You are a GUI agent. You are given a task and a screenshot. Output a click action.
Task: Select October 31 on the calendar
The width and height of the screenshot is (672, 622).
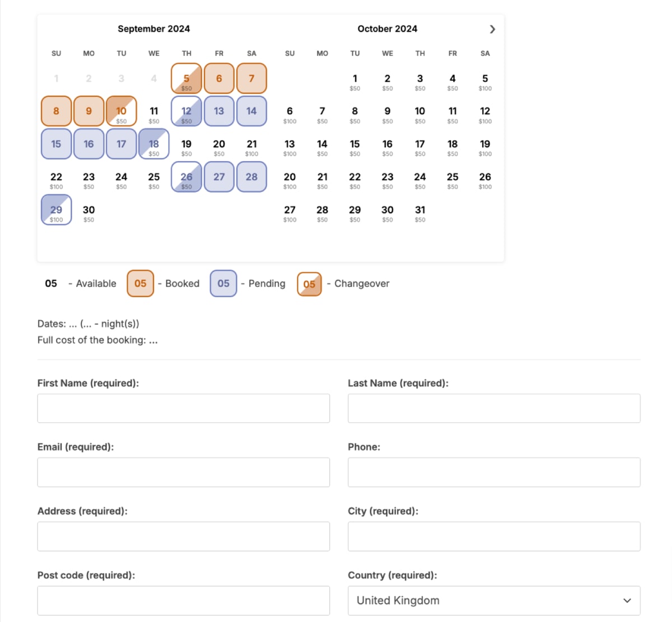coord(420,213)
